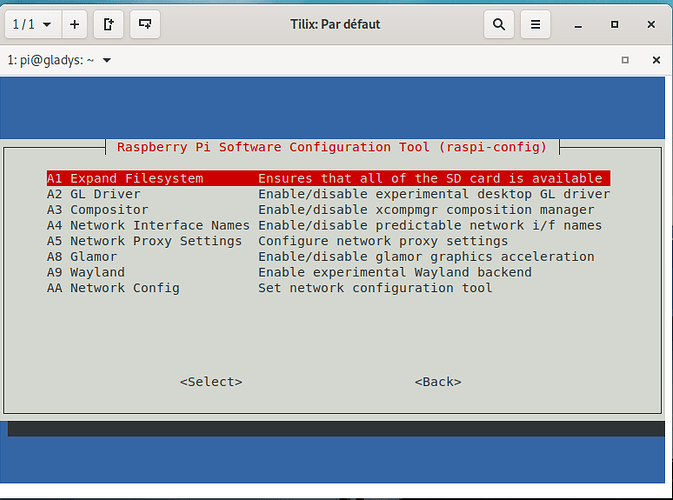Maximize the Tilix window
The height and width of the screenshot is (500, 673).
tap(615, 25)
